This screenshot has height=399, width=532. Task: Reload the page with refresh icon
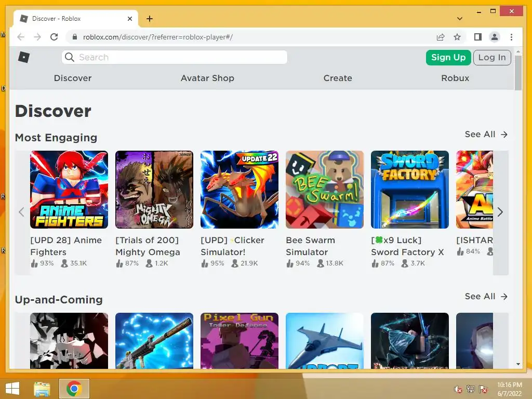(x=54, y=37)
